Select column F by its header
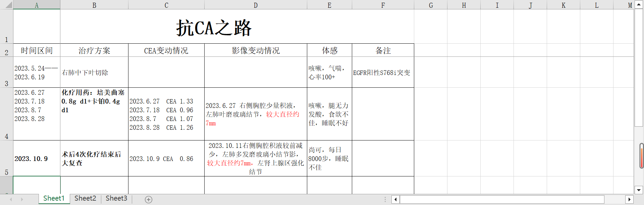This screenshot has height=205, width=644. (x=383, y=5)
